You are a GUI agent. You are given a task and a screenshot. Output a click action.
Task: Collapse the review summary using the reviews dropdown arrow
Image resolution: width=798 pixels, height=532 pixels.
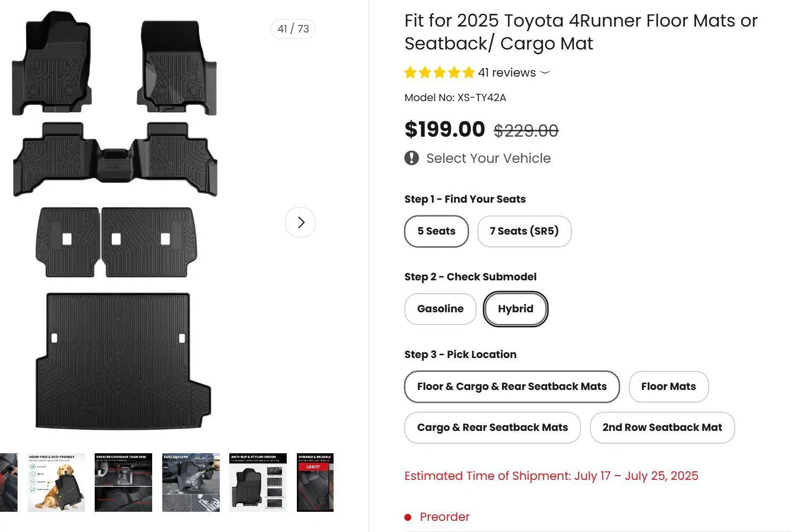point(546,73)
